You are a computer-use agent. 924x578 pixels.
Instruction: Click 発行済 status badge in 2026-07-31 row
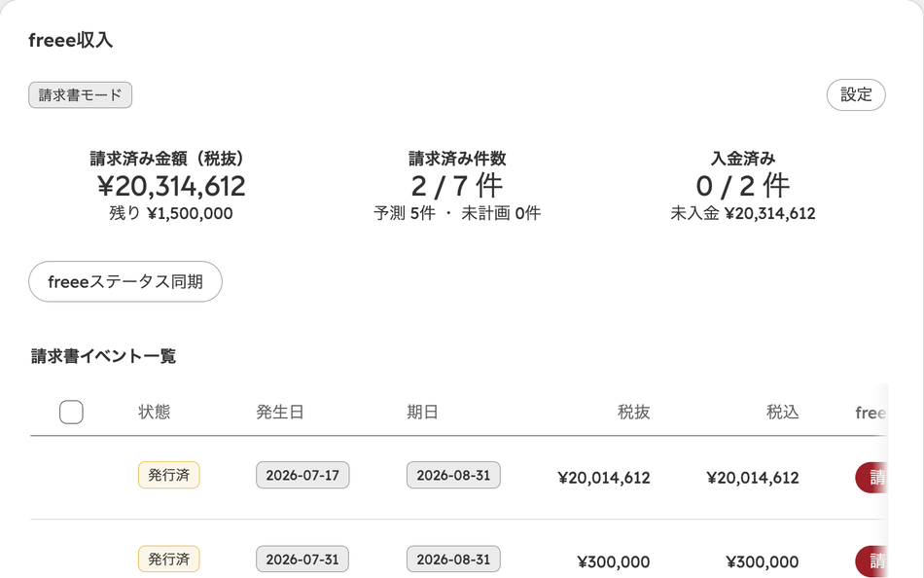[169, 560]
